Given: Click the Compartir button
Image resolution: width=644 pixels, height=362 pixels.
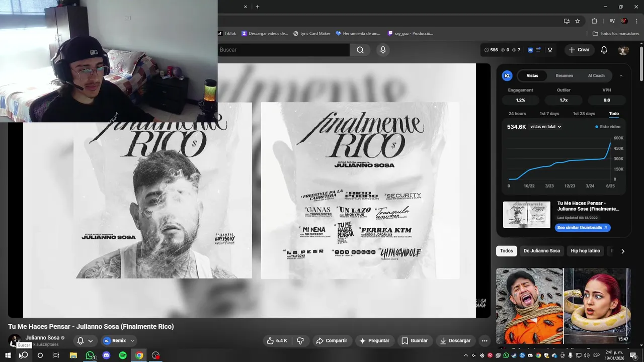Looking at the screenshot, I should 332,340.
